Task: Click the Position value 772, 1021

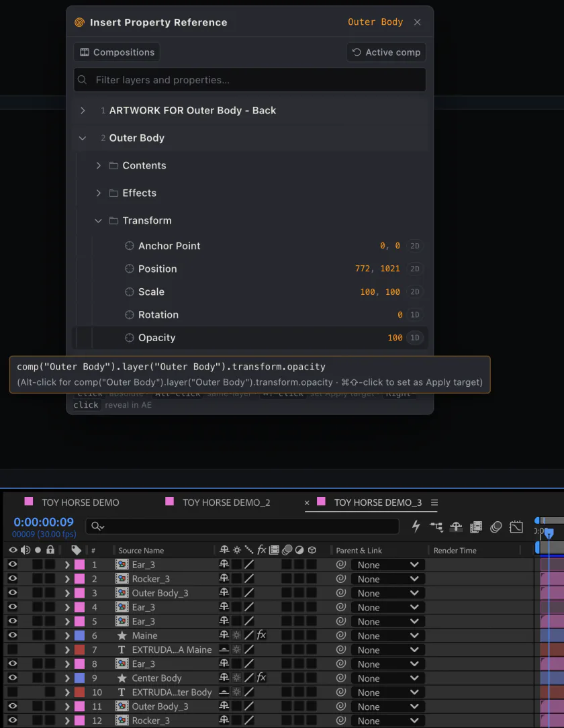Action: (x=377, y=269)
